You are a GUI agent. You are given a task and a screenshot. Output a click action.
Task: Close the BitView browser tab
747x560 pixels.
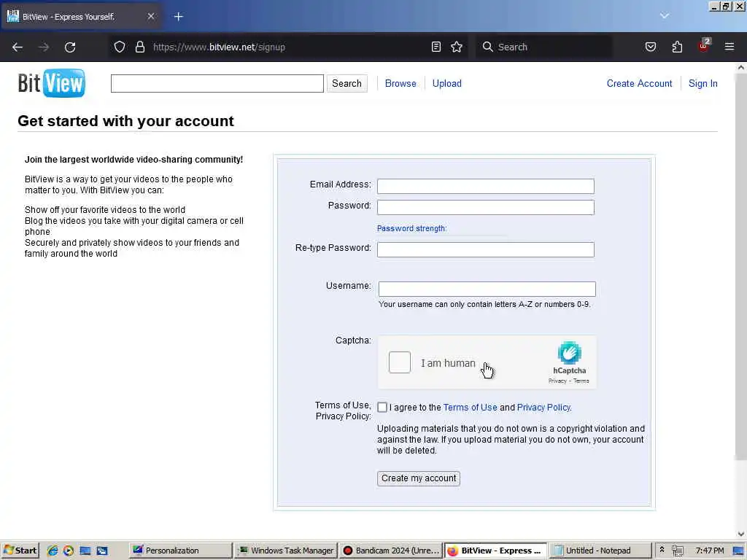pyautogui.click(x=150, y=16)
